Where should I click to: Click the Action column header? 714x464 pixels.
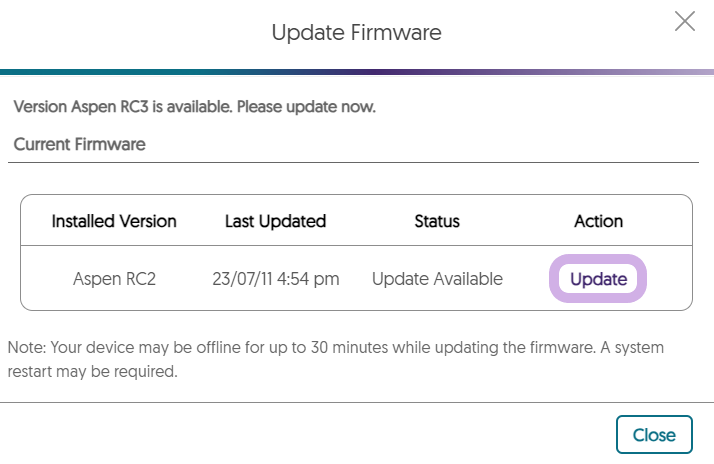(598, 221)
